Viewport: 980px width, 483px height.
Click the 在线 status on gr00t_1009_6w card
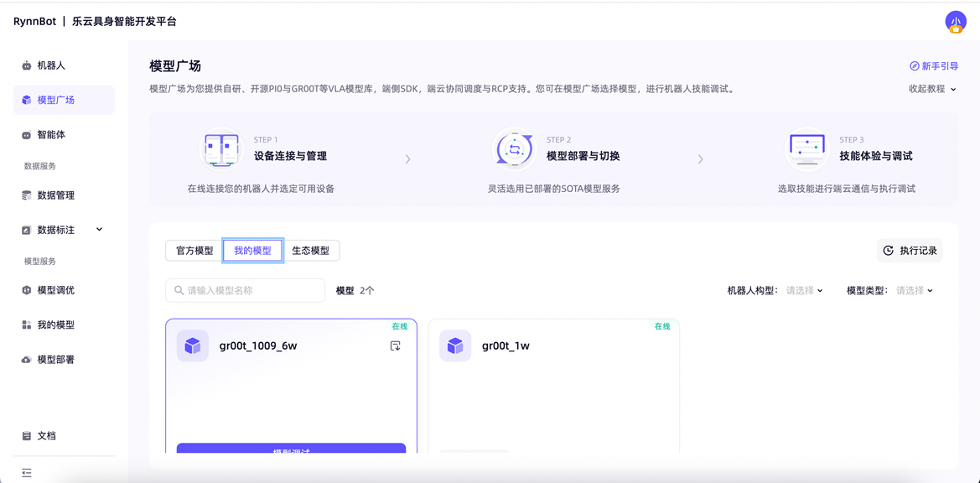pos(400,326)
